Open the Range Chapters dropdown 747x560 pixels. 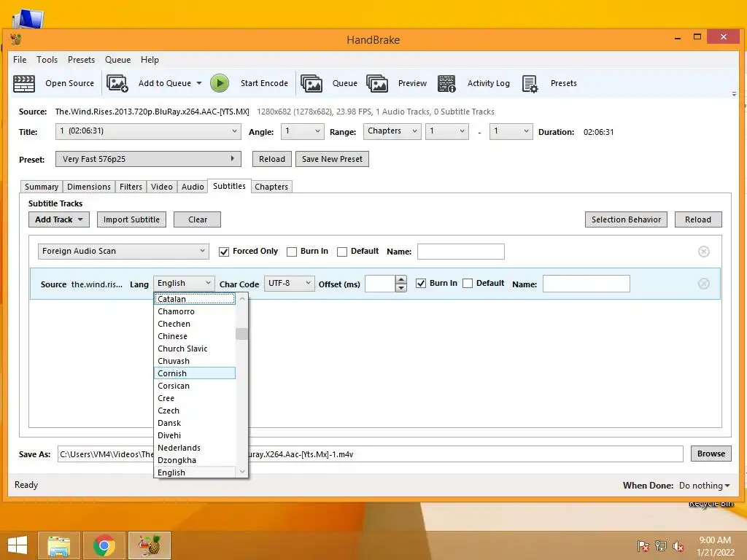coord(392,131)
